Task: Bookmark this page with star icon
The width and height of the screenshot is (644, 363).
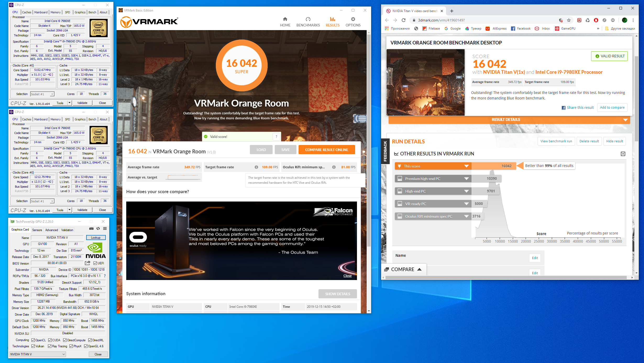Action: tap(569, 20)
